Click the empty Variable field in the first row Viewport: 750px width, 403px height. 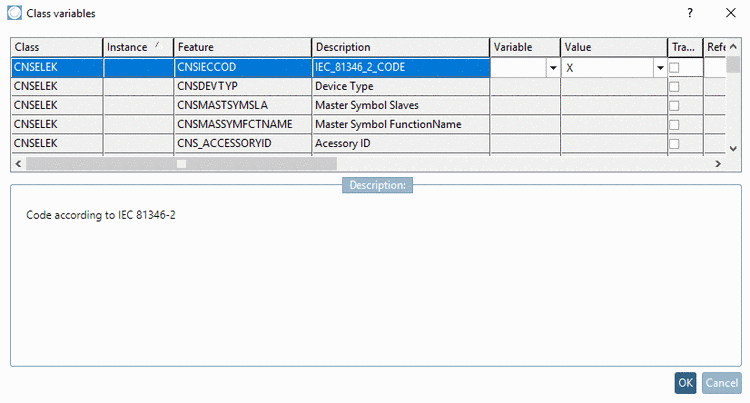coord(518,67)
